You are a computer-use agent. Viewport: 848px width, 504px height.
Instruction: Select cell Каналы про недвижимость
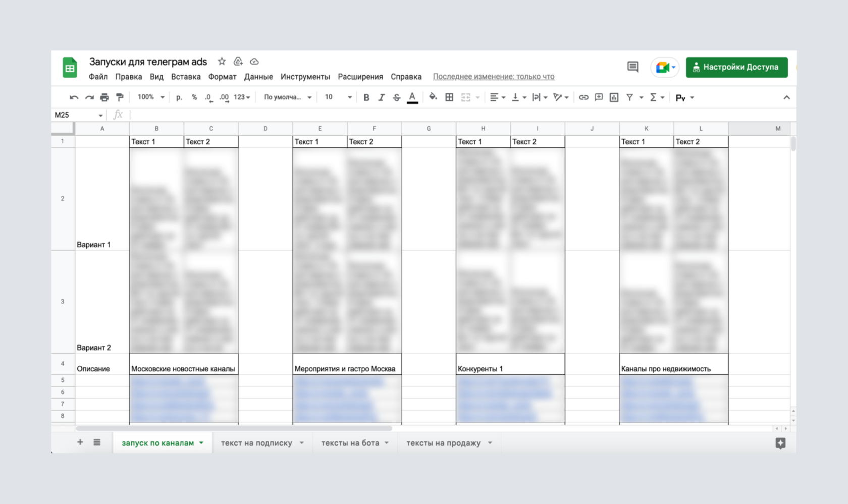pyautogui.click(x=674, y=364)
